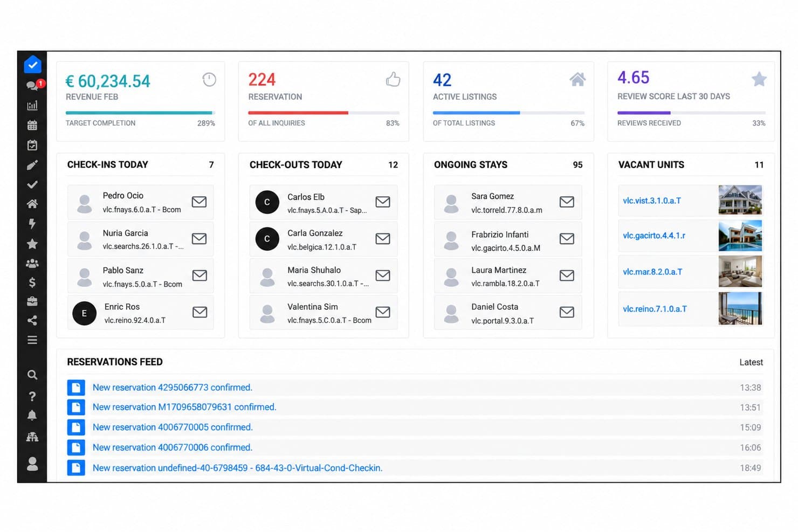Open vacant unit vlc.gacirto.4.4.1.r link
Viewport: 798px width, 532px height.
pos(654,236)
